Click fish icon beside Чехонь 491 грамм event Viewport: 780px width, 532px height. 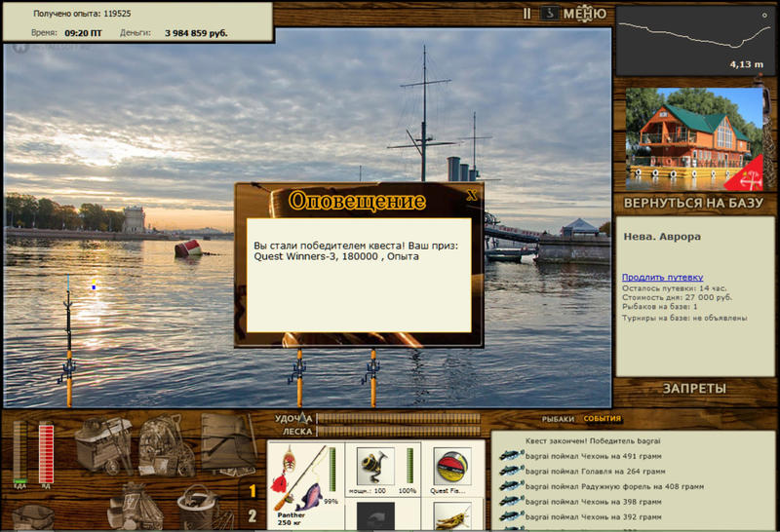511,455
